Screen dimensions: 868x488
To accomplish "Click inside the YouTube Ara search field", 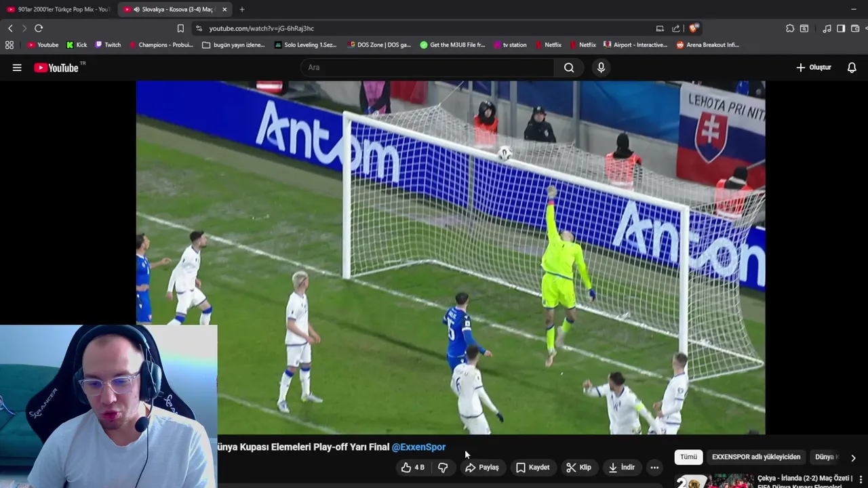I will pyautogui.click(x=427, y=68).
